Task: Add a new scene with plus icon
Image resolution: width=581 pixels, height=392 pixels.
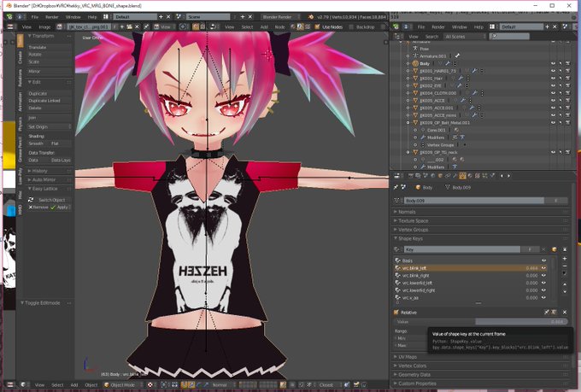Action: (x=243, y=17)
